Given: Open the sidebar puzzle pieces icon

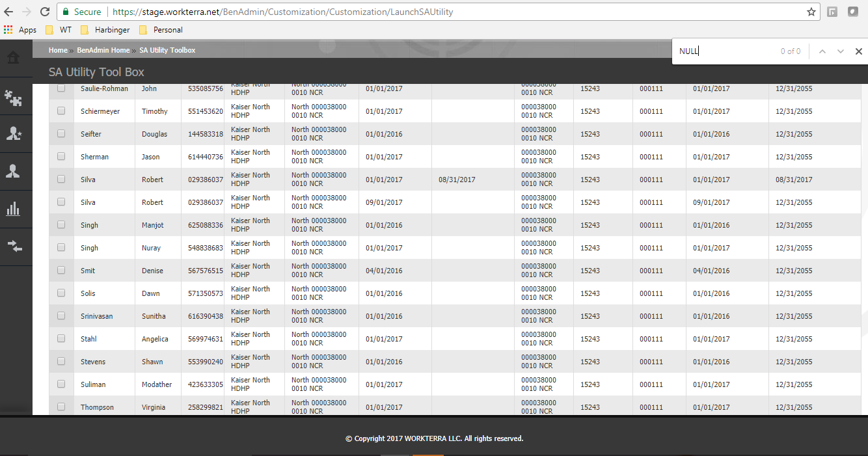Looking at the screenshot, I should coord(13,98).
